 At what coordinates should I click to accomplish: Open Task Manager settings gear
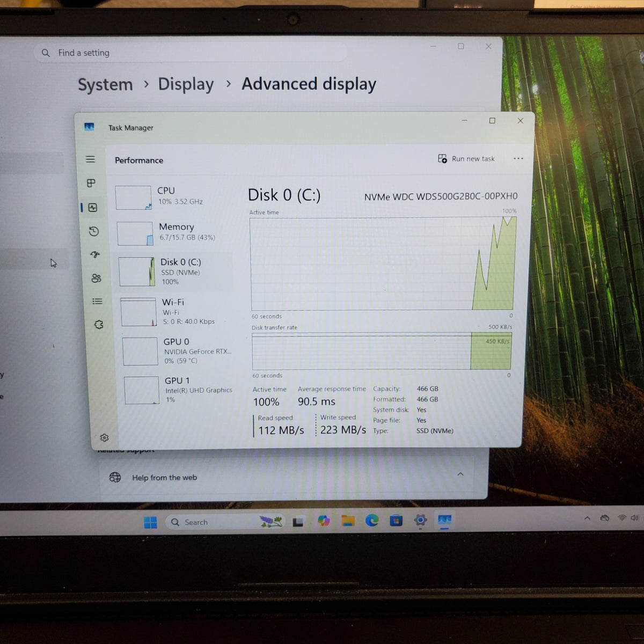point(104,438)
